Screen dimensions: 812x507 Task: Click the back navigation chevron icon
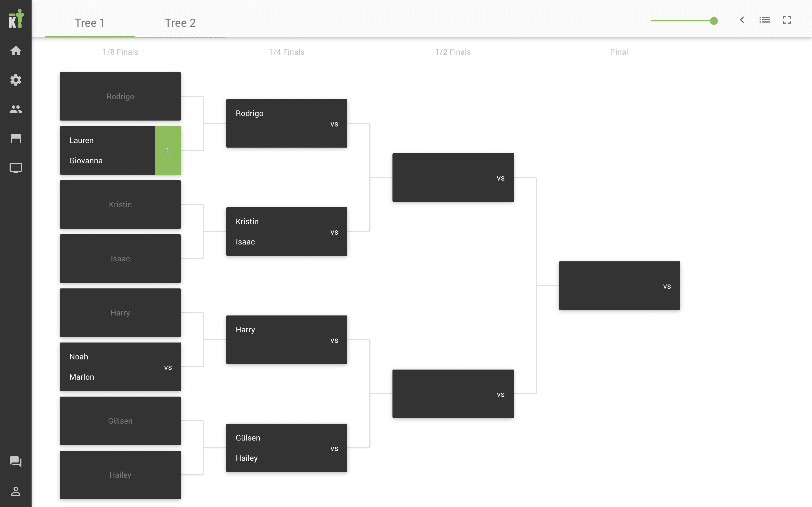click(741, 20)
